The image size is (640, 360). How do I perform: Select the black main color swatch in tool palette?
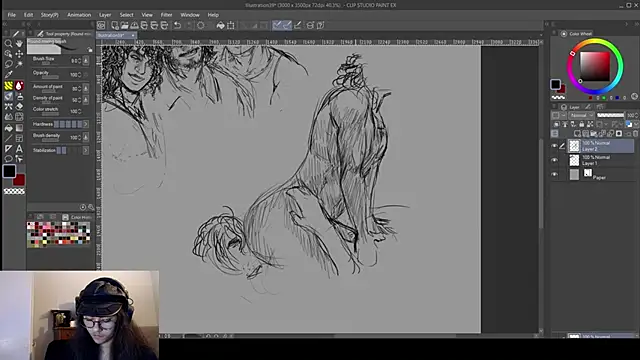pos(9,171)
